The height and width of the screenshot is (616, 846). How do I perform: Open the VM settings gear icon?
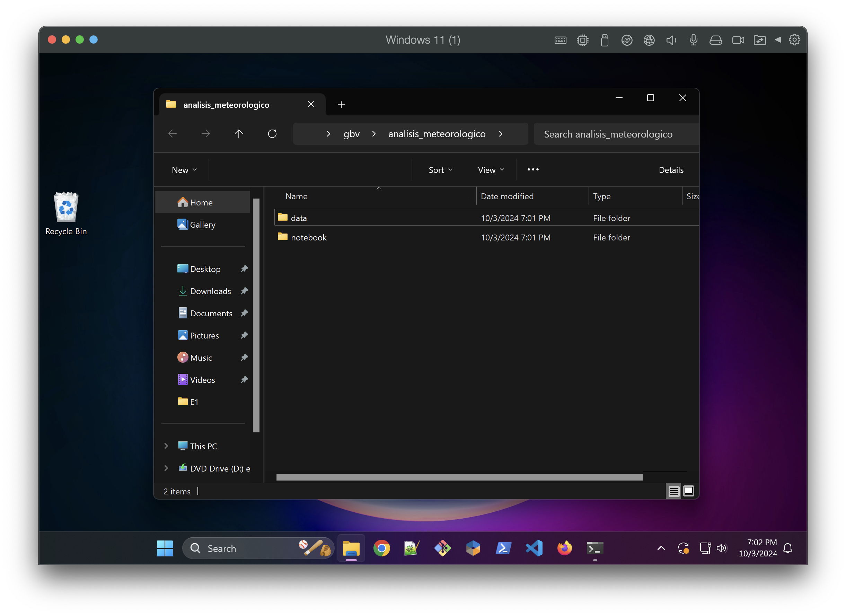click(x=794, y=40)
